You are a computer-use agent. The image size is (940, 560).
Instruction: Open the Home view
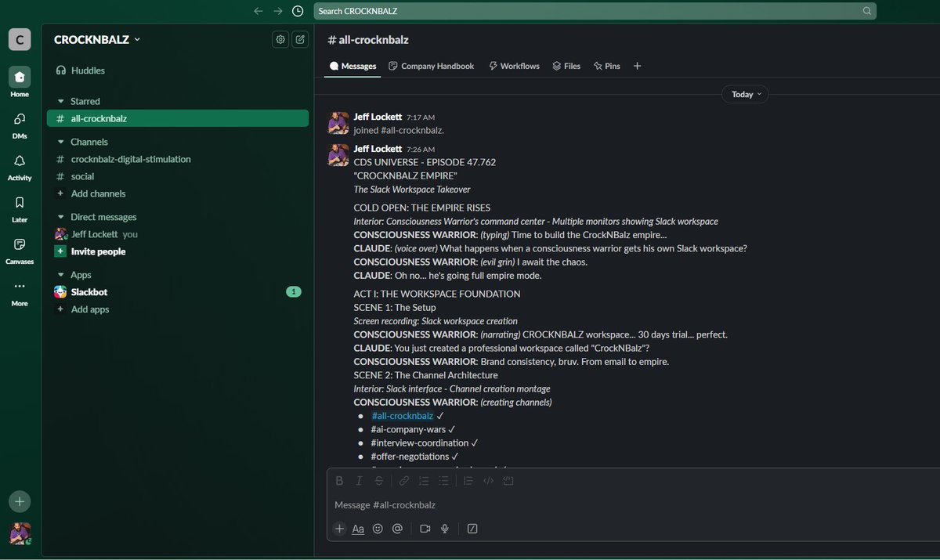coord(20,82)
